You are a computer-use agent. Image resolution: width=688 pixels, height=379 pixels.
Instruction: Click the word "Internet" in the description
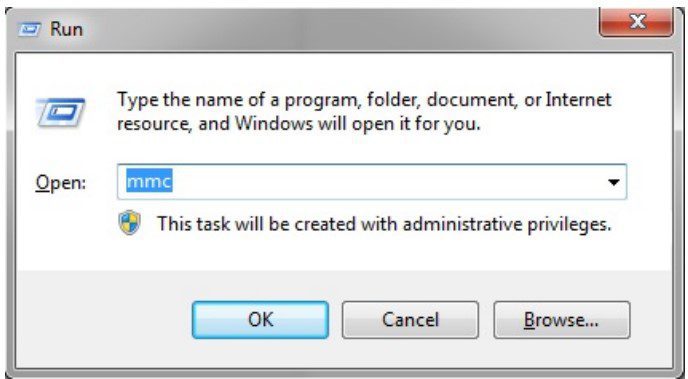(x=578, y=100)
